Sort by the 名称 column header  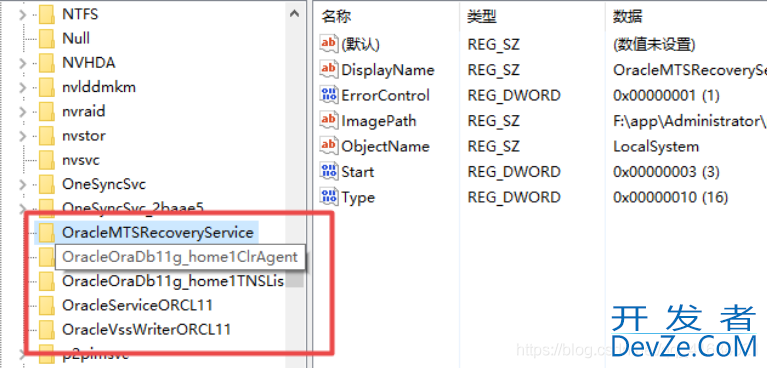pyautogui.click(x=336, y=17)
